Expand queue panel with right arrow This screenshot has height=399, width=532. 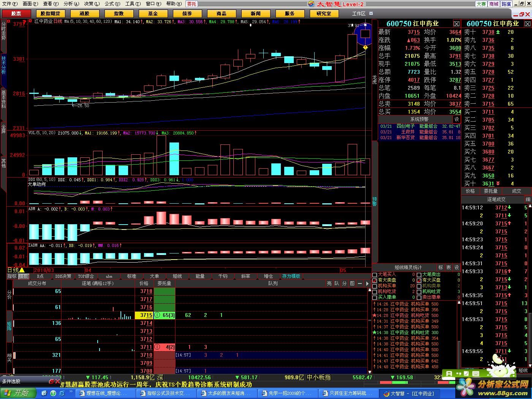click(x=367, y=283)
